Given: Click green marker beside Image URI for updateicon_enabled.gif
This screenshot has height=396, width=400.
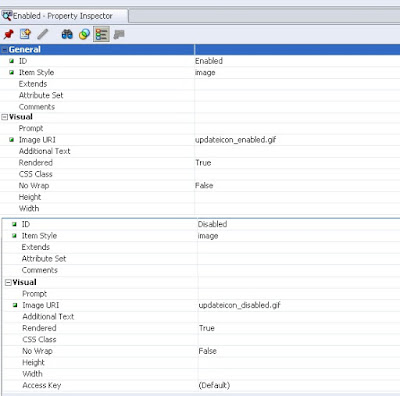Looking at the screenshot, I should point(12,140).
